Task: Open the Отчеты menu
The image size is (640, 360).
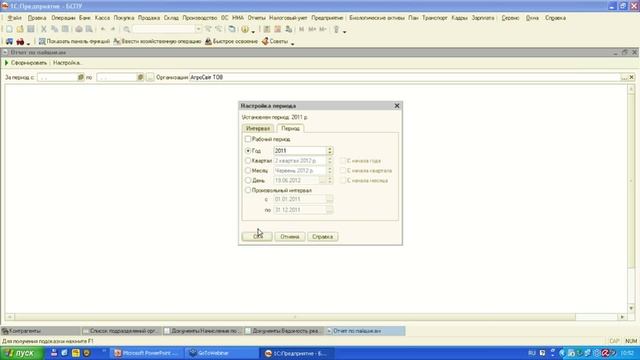Action: point(257,18)
